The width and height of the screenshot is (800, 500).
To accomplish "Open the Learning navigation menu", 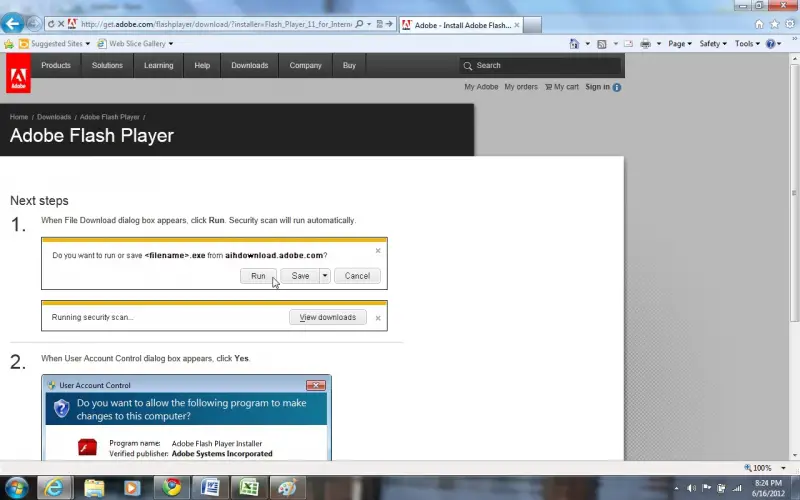I will [x=159, y=65].
